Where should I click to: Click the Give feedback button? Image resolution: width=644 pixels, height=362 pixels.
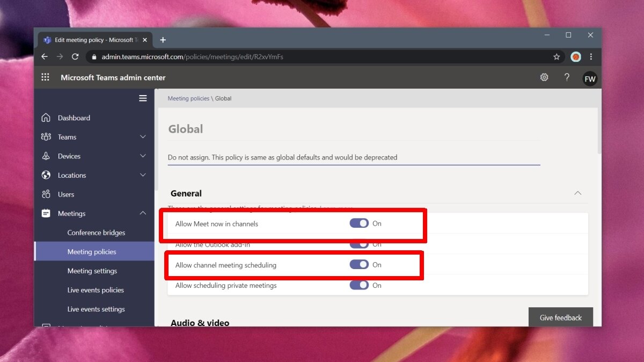click(560, 317)
